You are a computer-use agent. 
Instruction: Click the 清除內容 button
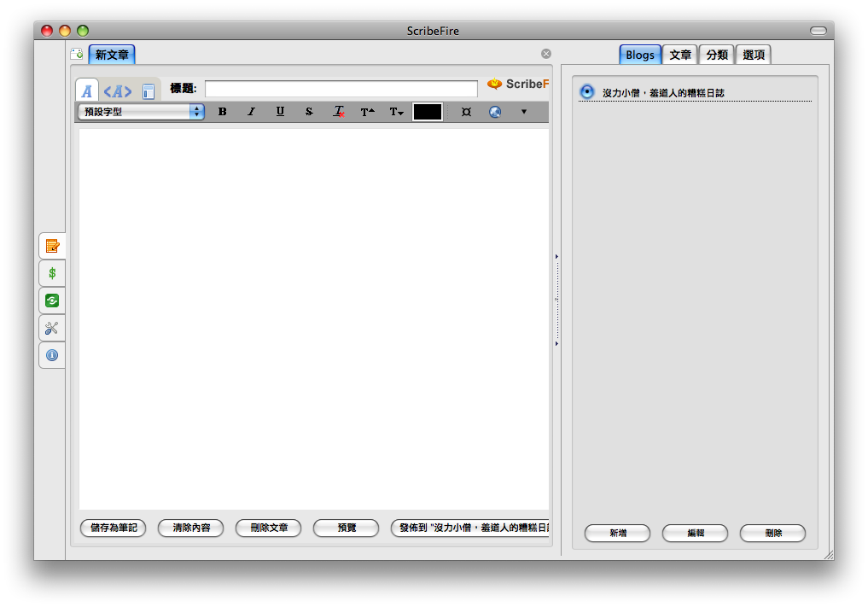191,528
